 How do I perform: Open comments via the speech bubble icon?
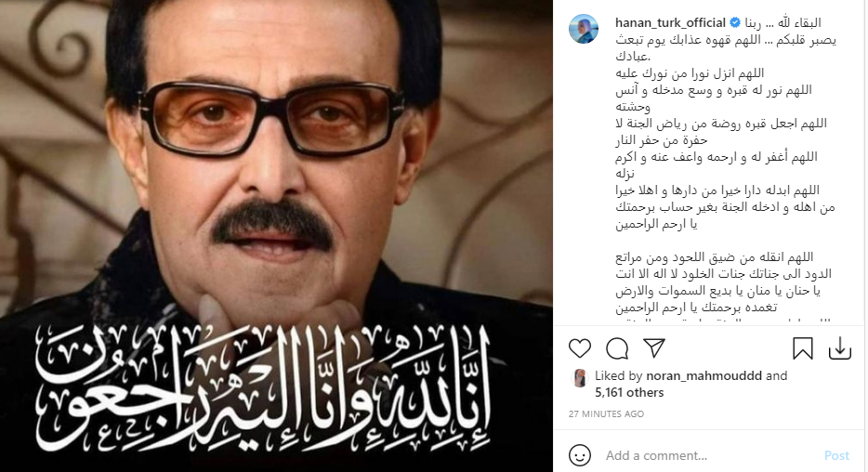pos(617,348)
